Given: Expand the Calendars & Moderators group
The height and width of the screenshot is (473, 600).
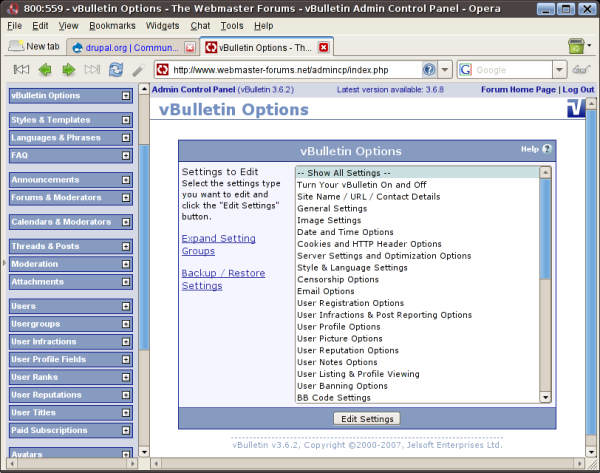Looking at the screenshot, I should click(126, 222).
